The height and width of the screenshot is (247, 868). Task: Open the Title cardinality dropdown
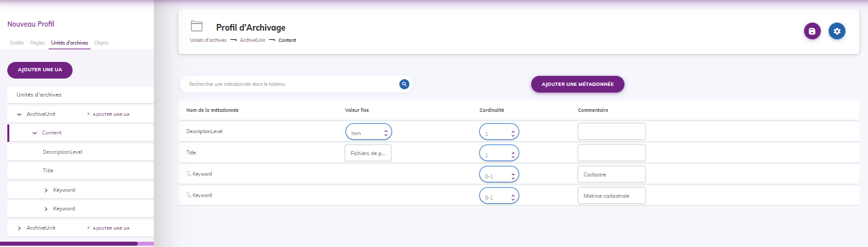tap(499, 153)
